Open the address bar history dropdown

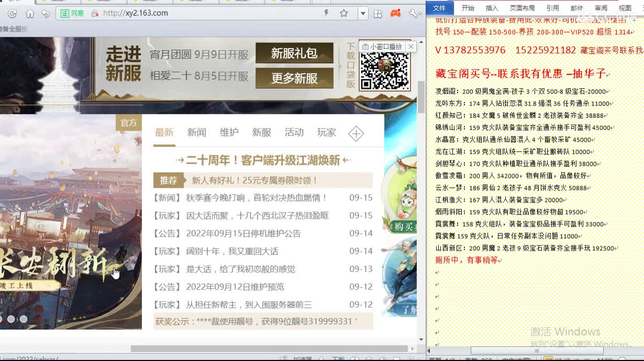[363, 14]
